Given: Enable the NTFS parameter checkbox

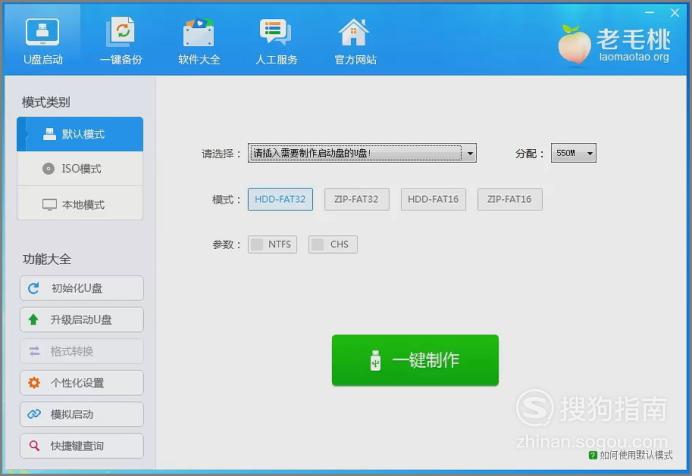Looking at the screenshot, I should pyautogui.click(x=257, y=244).
